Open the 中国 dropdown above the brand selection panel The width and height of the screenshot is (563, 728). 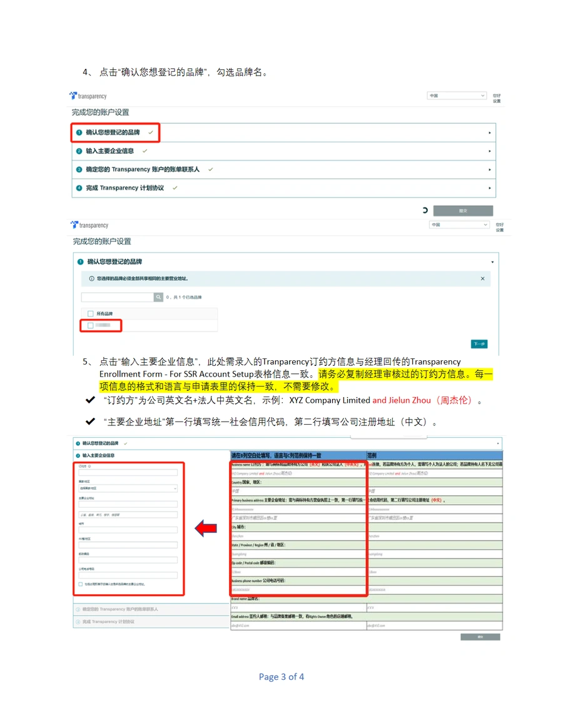point(459,225)
